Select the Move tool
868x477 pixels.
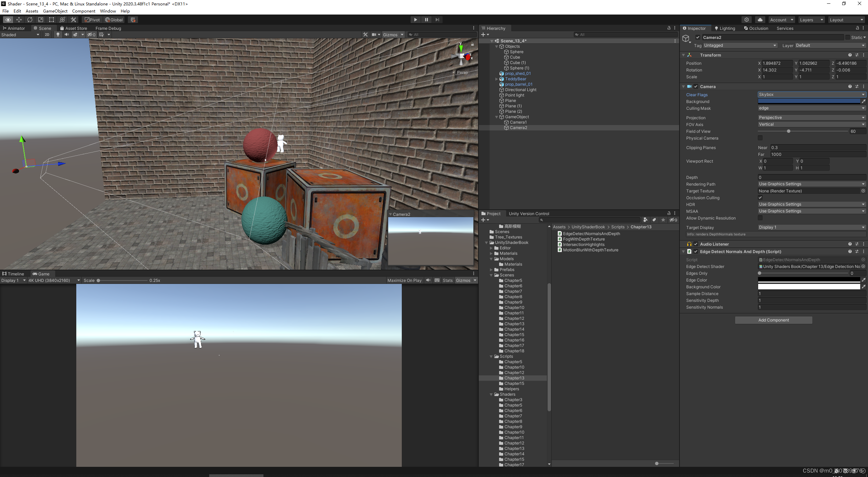19,20
